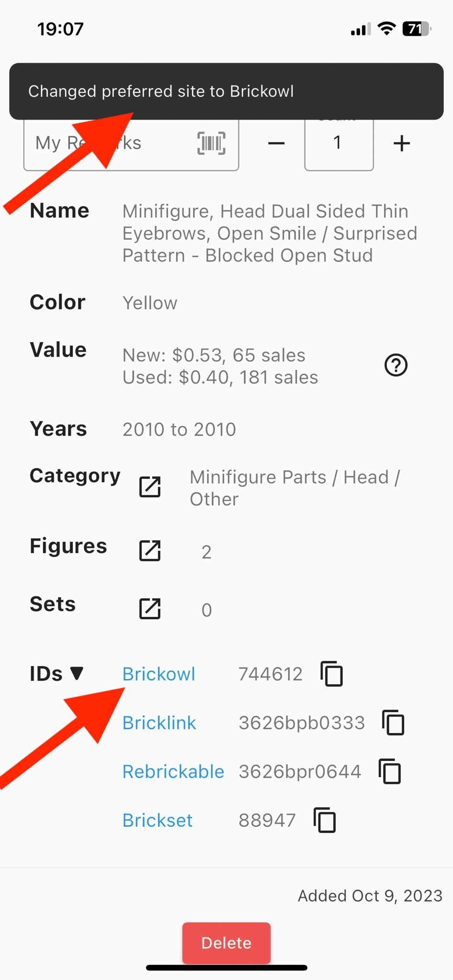453x980 pixels.
Task: Open the Category external link icon
Action: [150, 487]
